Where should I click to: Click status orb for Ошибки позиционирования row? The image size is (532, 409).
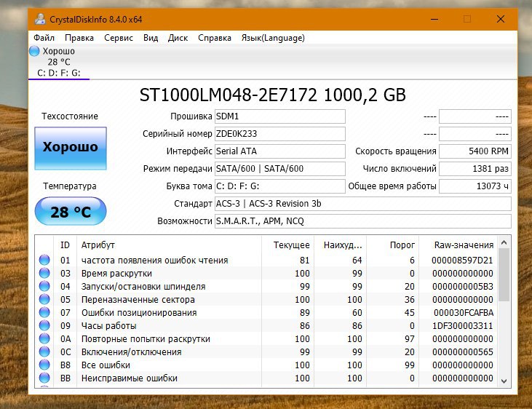pos(44,312)
